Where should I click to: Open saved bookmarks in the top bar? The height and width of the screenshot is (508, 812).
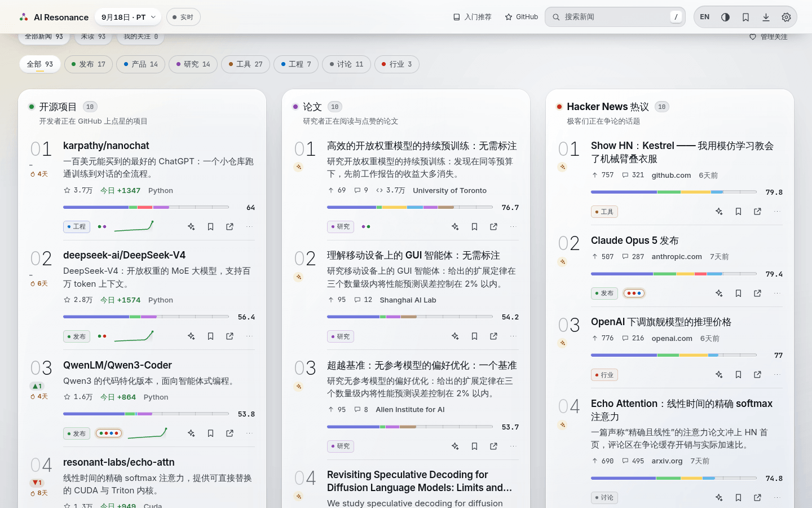coord(745,17)
